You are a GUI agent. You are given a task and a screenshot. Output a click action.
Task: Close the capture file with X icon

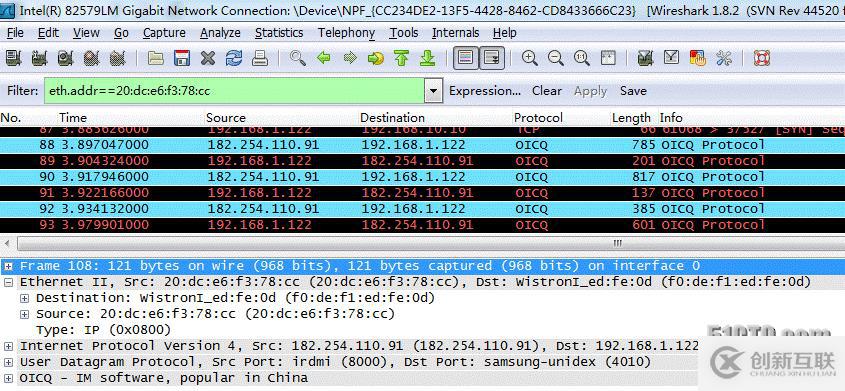(x=208, y=58)
